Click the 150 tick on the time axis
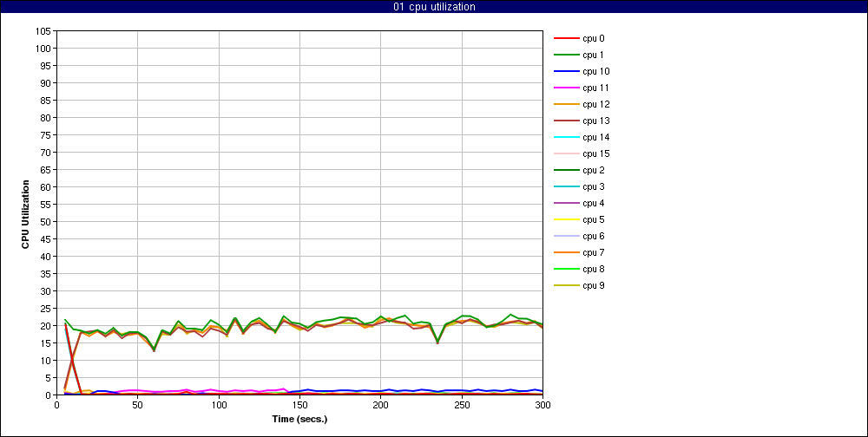Image resolution: width=868 pixels, height=437 pixels. (299, 404)
